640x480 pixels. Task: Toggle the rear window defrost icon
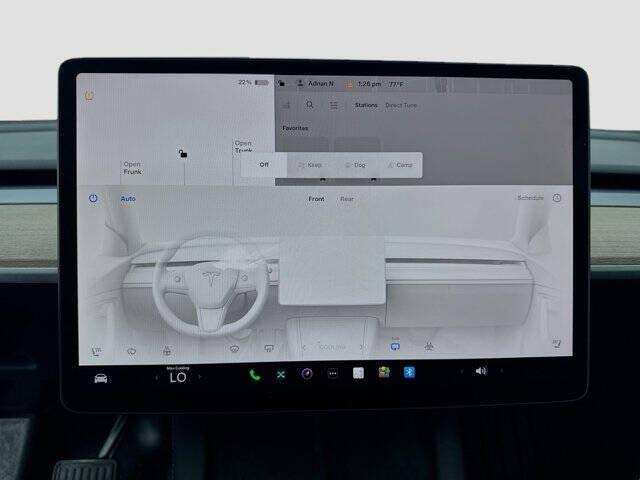[x=269, y=348]
